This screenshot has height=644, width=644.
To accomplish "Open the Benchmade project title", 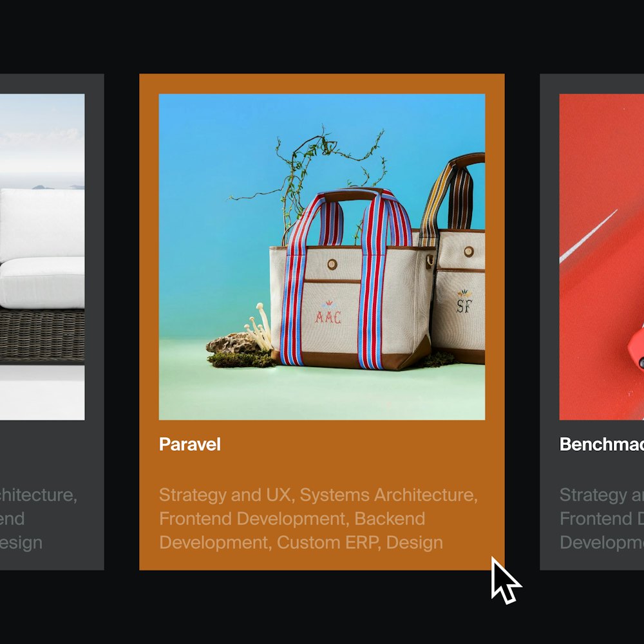I will pos(601,444).
